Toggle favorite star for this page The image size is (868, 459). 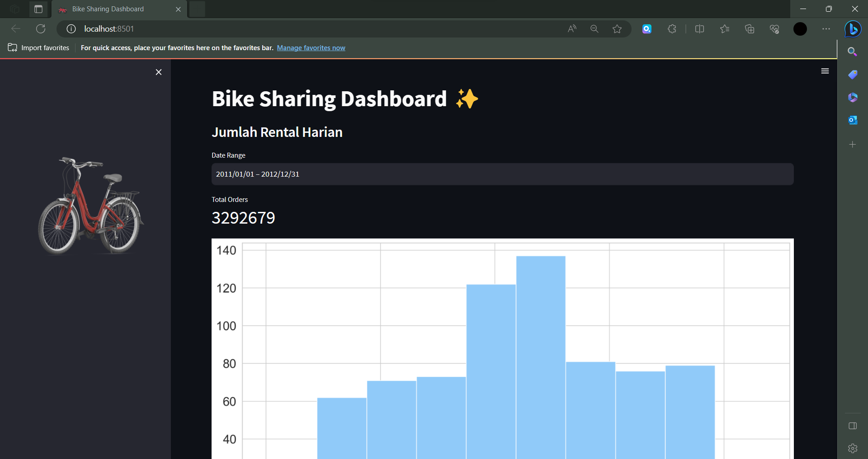click(618, 28)
